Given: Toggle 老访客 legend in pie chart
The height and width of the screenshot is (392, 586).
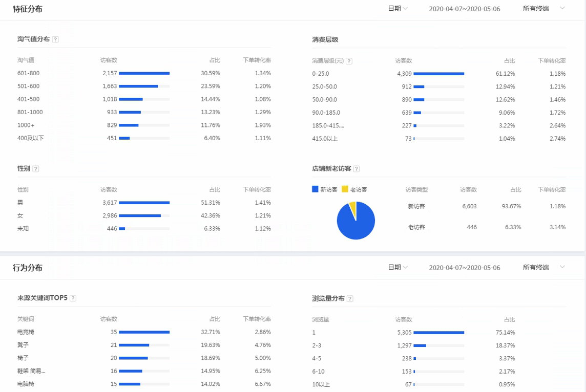Looking at the screenshot, I should pos(354,189).
